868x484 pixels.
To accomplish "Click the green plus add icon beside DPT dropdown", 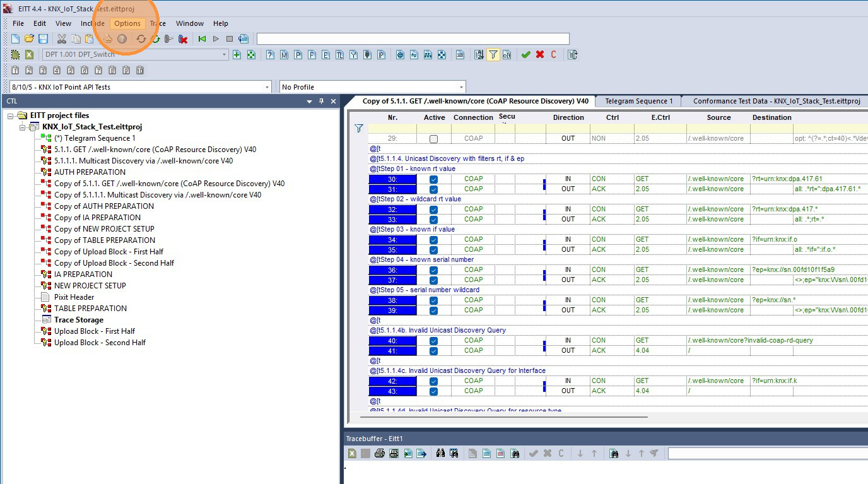I will pos(237,55).
